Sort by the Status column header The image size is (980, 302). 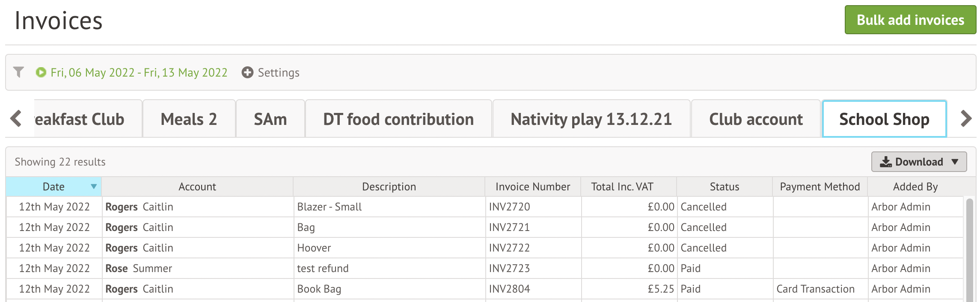click(725, 187)
